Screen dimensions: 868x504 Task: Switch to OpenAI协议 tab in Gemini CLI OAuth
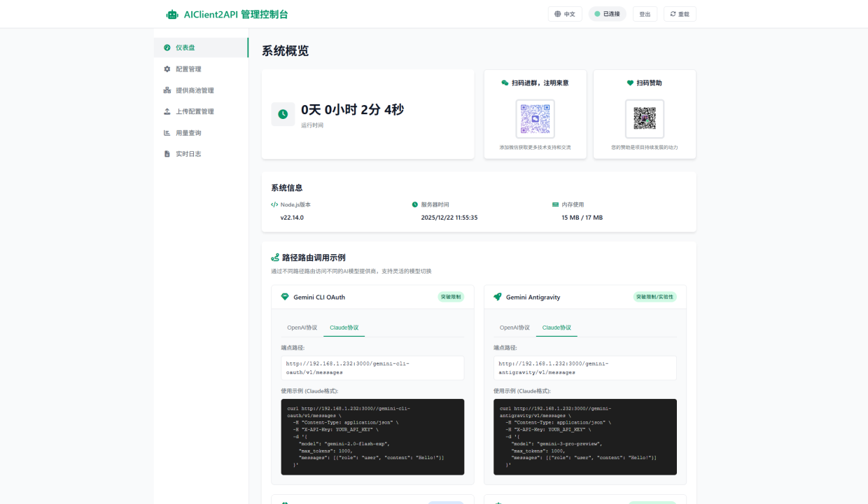(x=302, y=328)
